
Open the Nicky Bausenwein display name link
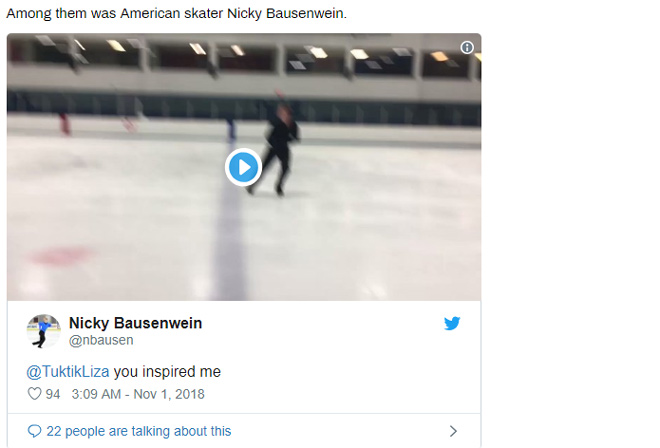pos(135,323)
